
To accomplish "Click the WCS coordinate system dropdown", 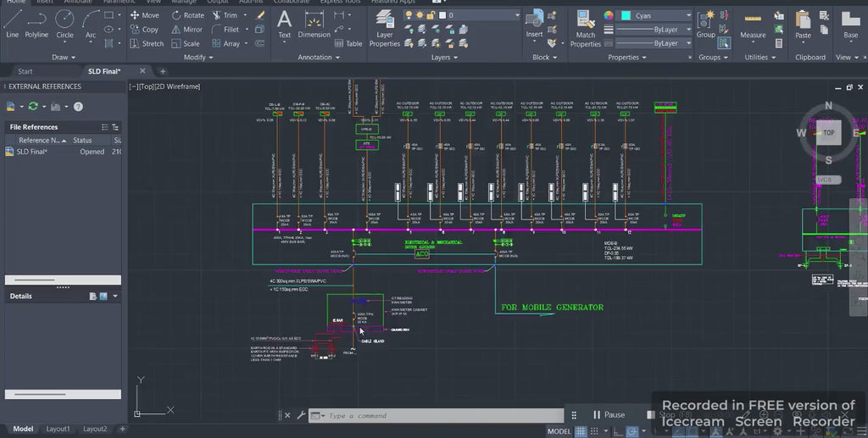I will (829, 180).
